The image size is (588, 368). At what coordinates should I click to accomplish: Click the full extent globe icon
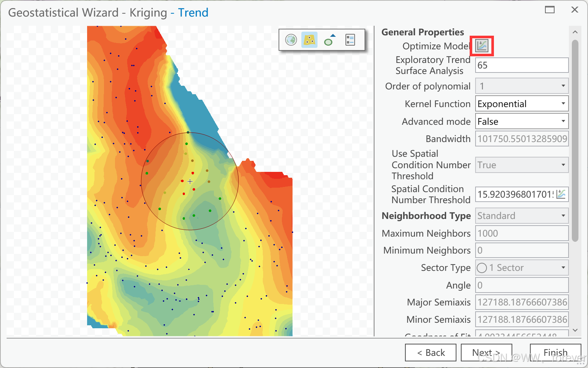click(291, 40)
